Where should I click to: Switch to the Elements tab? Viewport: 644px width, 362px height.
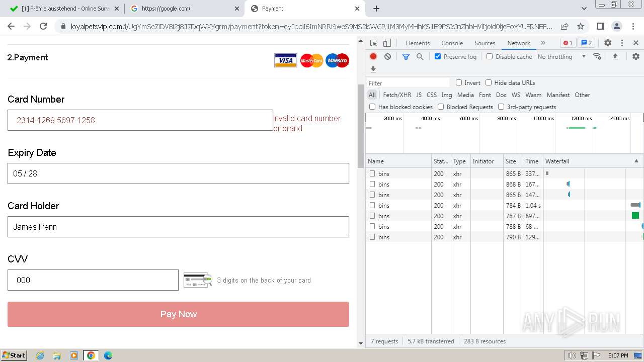point(418,43)
